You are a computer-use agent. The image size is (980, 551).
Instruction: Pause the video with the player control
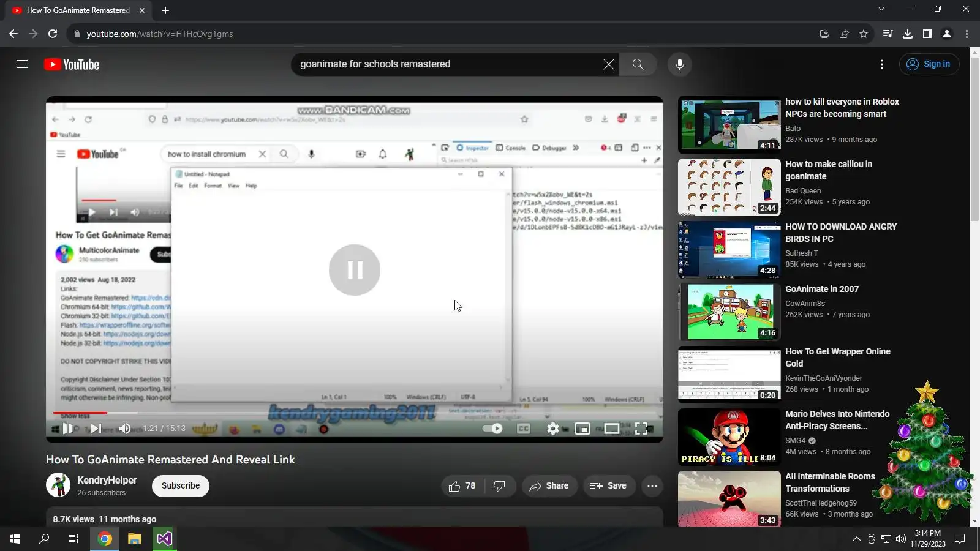pos(68,429)
